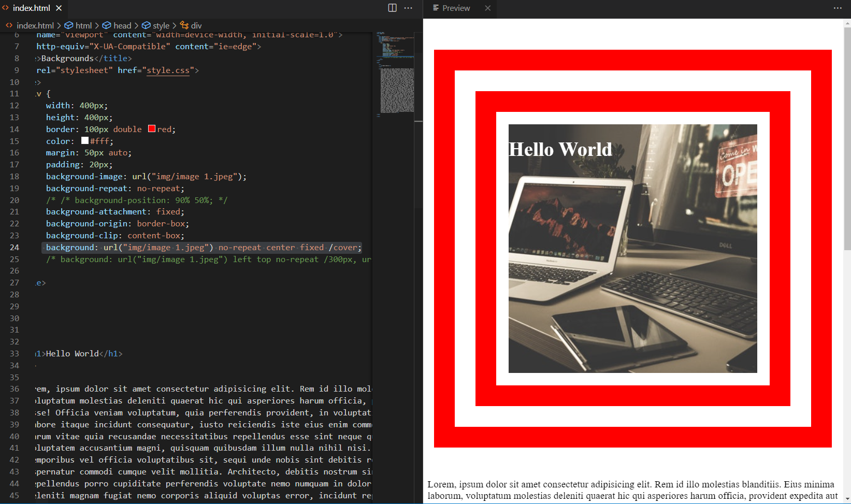
Task: Click the Preview pane scrollbar up arrow
Action: click(847, 23)
